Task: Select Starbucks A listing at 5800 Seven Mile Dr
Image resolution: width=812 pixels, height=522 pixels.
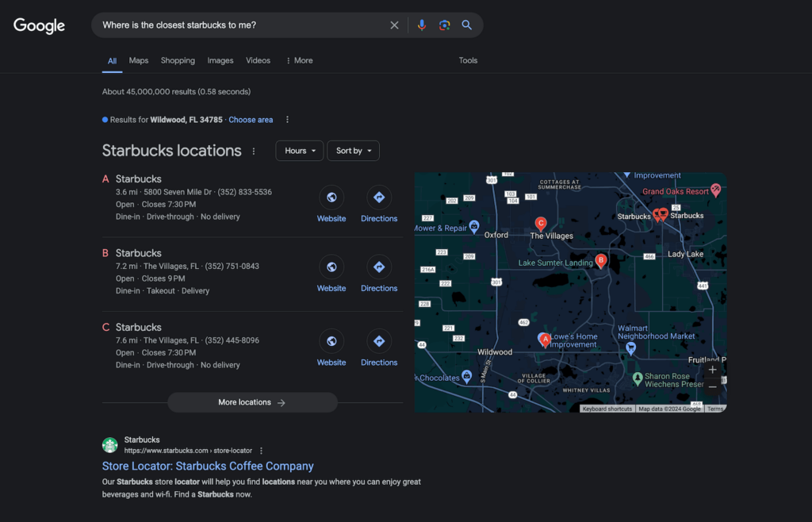Action: (x=207, y=198)
